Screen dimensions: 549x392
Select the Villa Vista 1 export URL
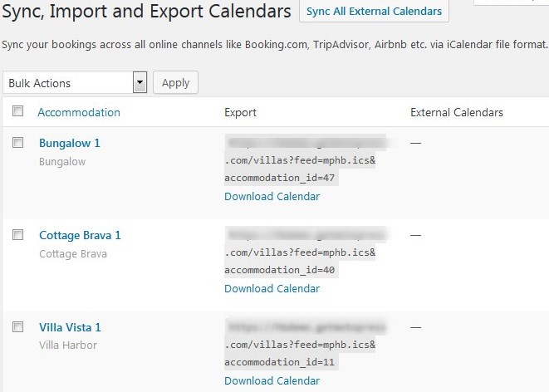[x=305, y=345]
